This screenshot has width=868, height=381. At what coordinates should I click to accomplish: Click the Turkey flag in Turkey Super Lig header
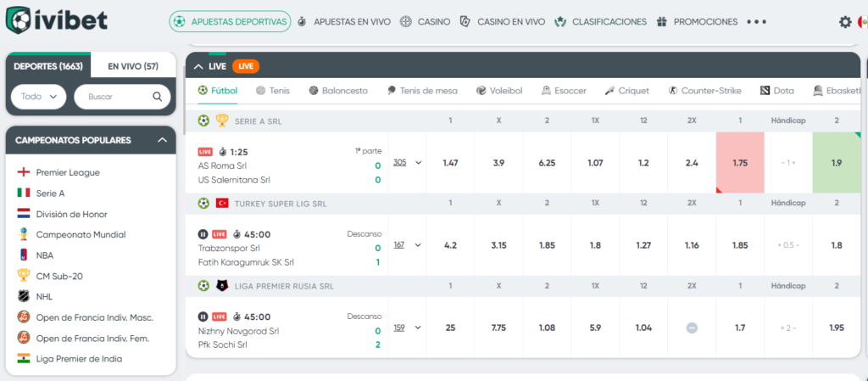[x=223, y=204]
